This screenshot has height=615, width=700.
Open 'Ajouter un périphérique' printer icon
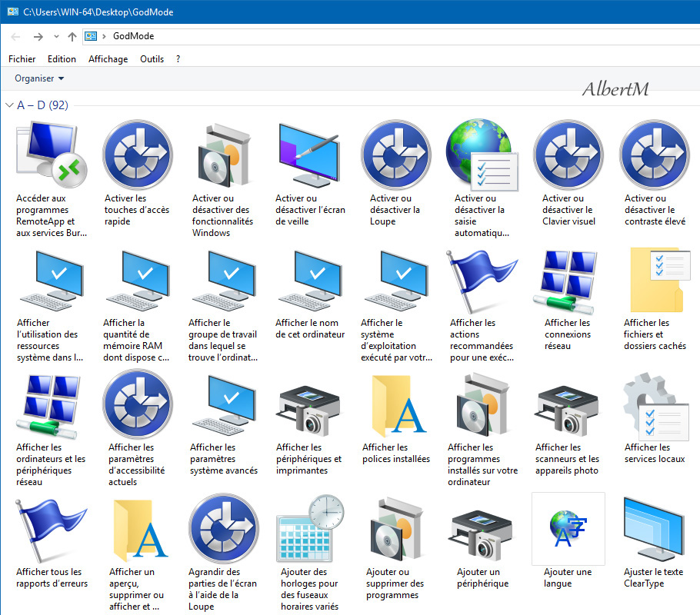coord(480,536)
